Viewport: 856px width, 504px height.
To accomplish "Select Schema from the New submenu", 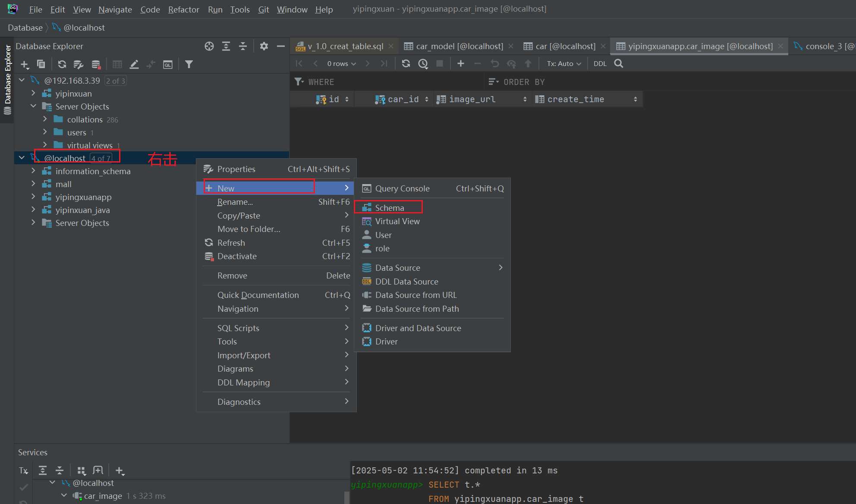I will point(389,208).
